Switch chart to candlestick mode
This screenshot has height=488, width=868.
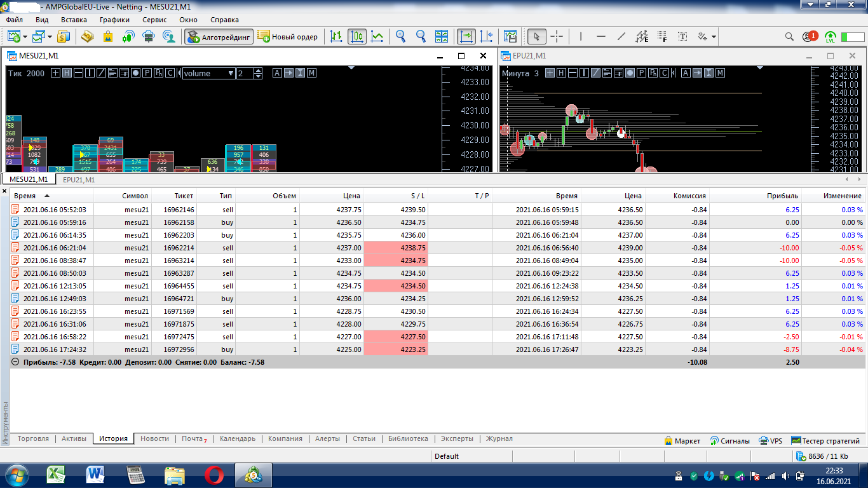coord(357,36)
